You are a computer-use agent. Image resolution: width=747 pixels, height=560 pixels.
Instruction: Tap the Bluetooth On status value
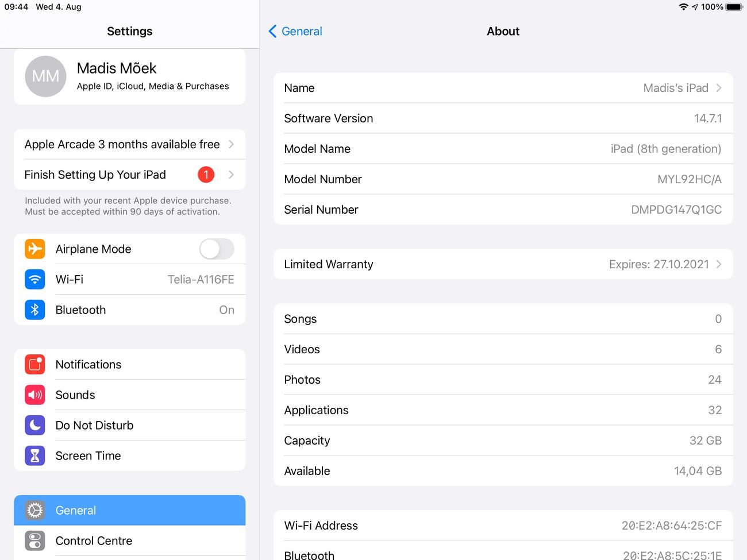pyautogui.click(x=226, y=310)
